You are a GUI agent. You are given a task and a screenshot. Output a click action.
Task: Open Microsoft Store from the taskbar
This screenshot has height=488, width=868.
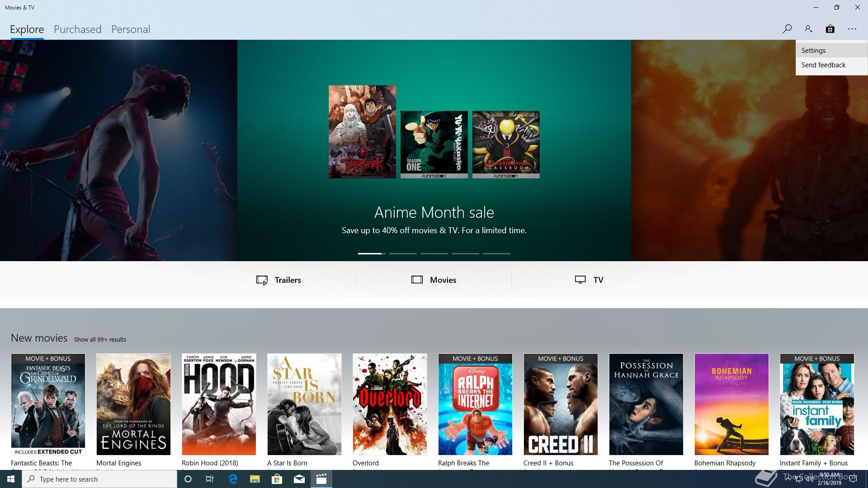(277, 479)
